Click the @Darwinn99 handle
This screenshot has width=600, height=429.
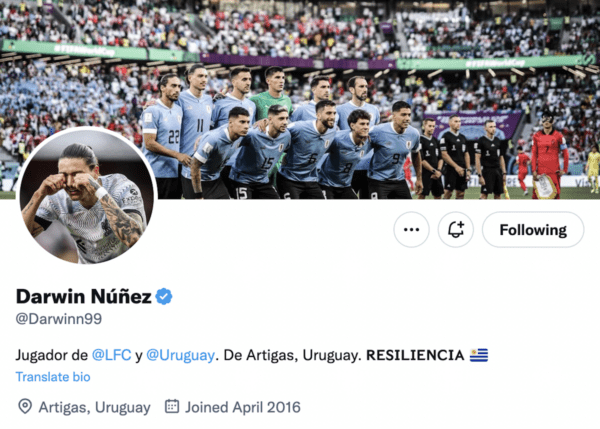pos(59,318)
